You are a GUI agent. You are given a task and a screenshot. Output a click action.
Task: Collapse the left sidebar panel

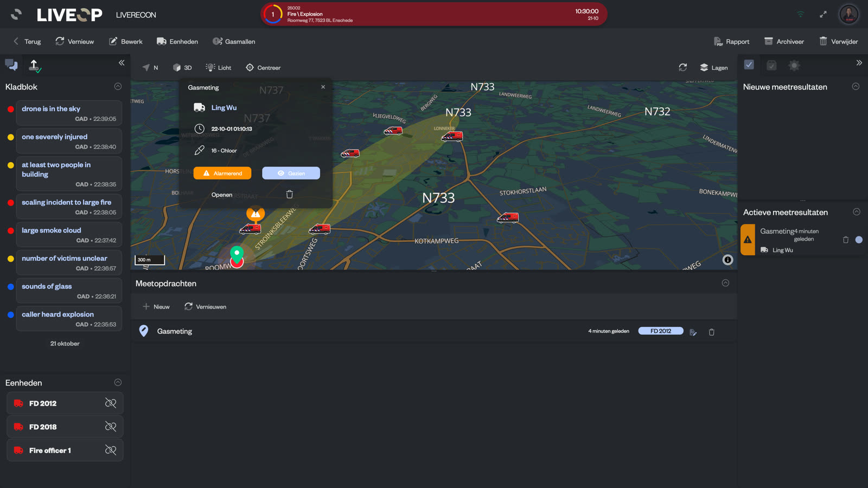(x=122, y=63)
